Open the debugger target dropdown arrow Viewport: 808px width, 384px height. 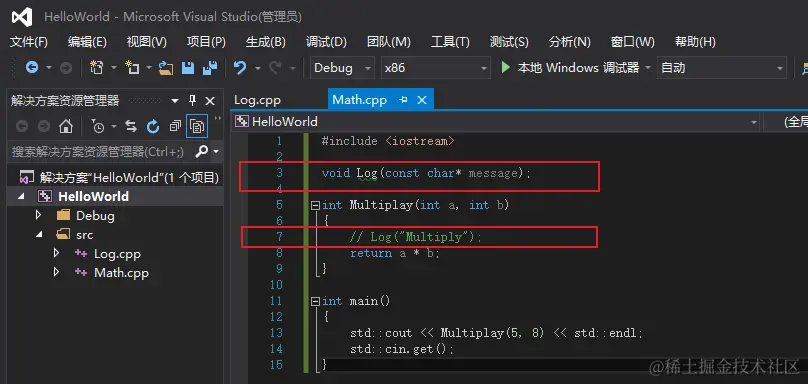648,68
